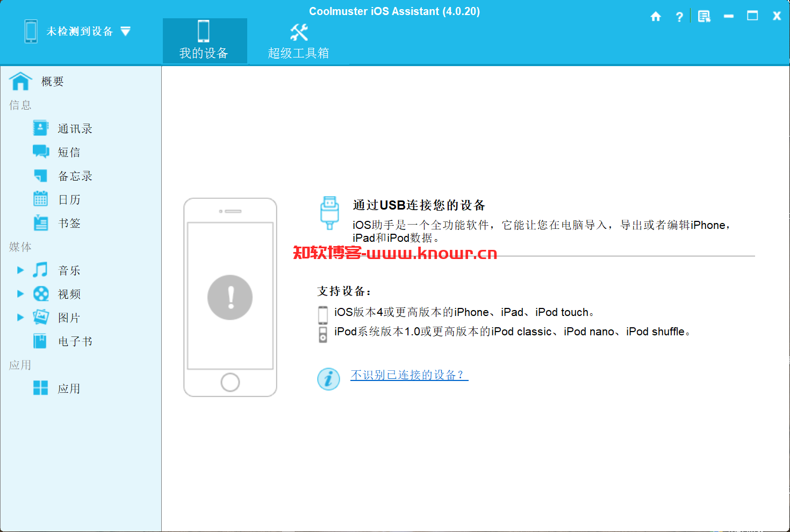
Task: Click the 应用 apps grid icon
Action: 41,388
